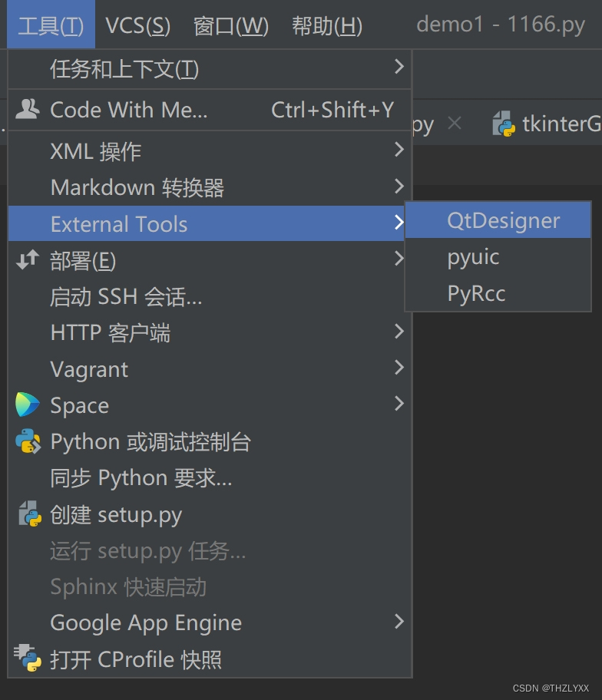Click the deployment arrows icon
The image size is (602, 700).
tap(28, 260)
